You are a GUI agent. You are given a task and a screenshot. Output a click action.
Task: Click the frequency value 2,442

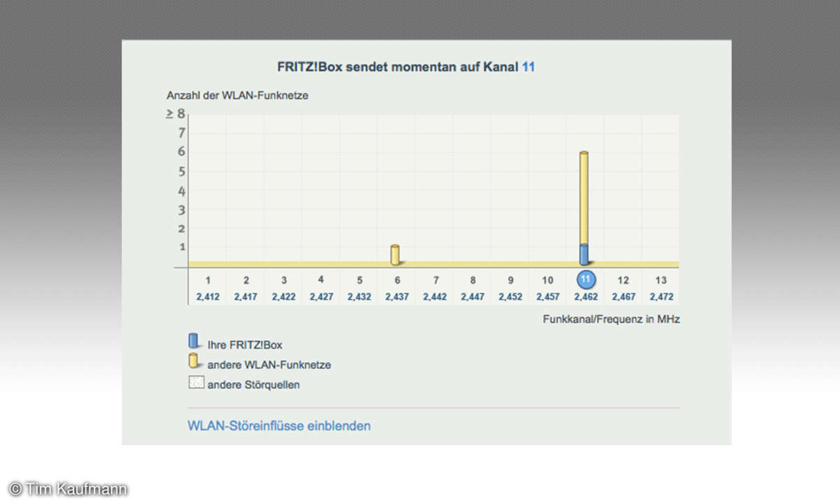tap(435, 297)
